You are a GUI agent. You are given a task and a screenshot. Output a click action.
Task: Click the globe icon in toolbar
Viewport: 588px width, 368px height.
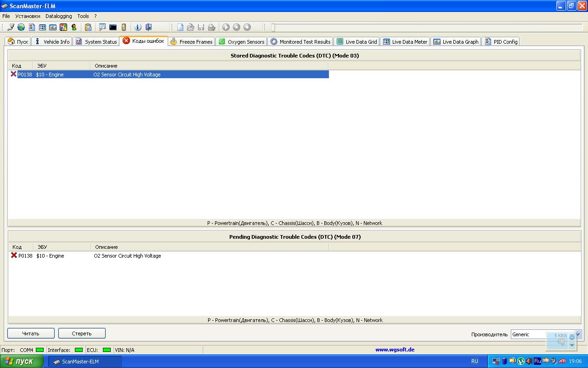pos(21,28)
